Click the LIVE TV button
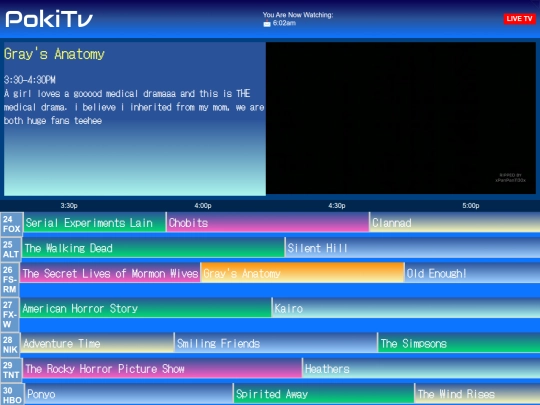Viewport: 540px width, 405px height. (519, 19)
